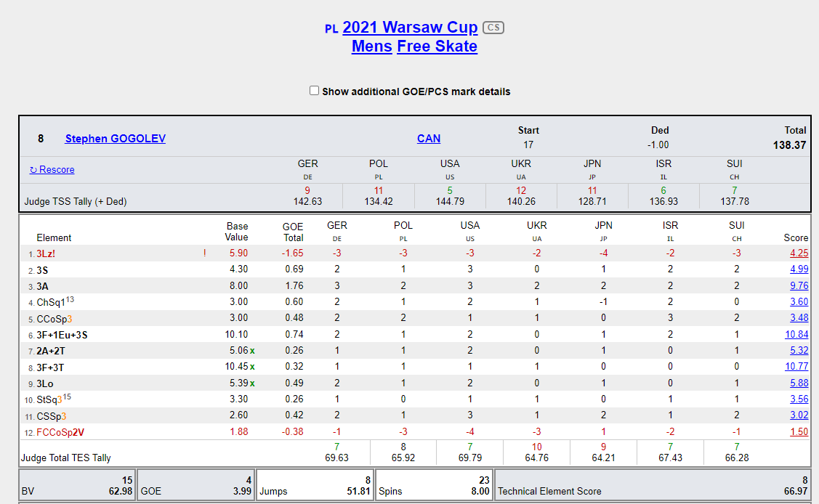This screenshot has width=819, height=504.
Task: Enable Show additional GOE/PCS mark details
Action: [x=315, y=91]
